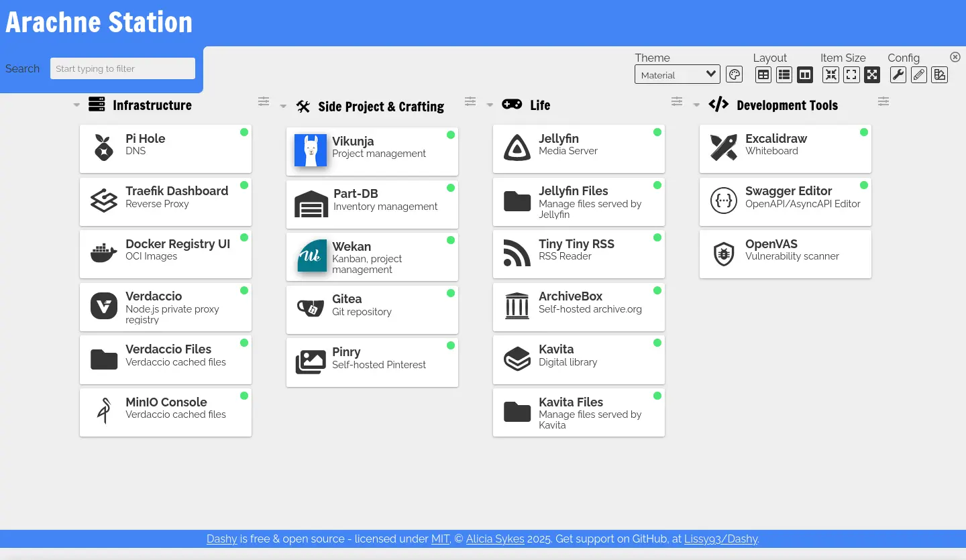Set item size to large
Image resolution: width=966 pixels, height=560 pixels.
pyautogui.click(x=872, y=74)
